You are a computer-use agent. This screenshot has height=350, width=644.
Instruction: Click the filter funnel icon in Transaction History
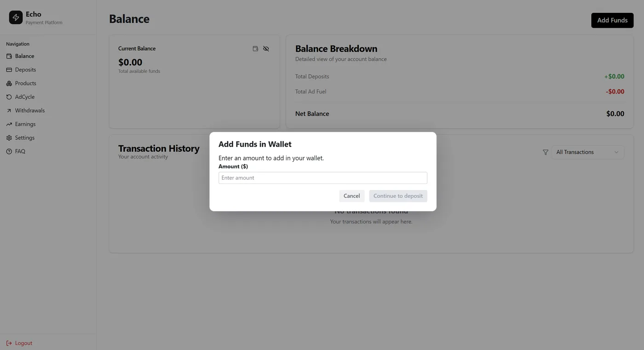[x=546, y=152]
